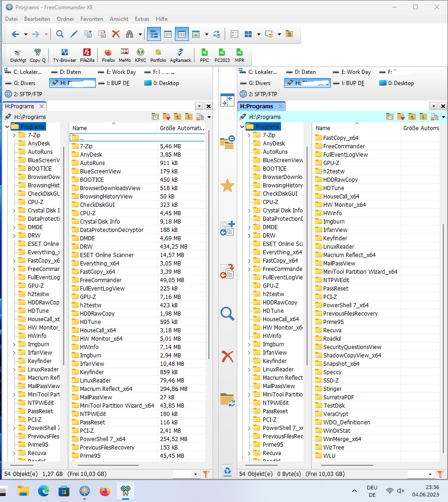The width and height of the screenshot is (448, 502).
Task: Click the middle bar recycle bin icon
Action: (227, 470)
